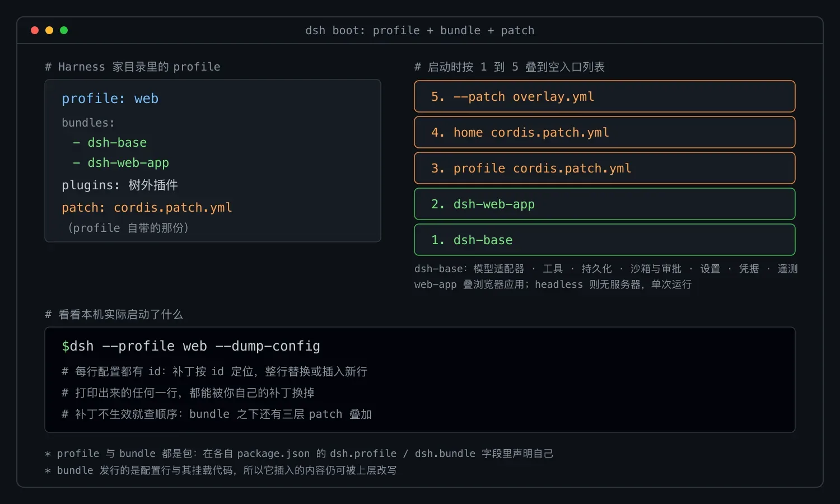Click the '# 看看本机实际启动了什么' heading
The height and width of the screenshot is (504, 840).
click(114, 314)
